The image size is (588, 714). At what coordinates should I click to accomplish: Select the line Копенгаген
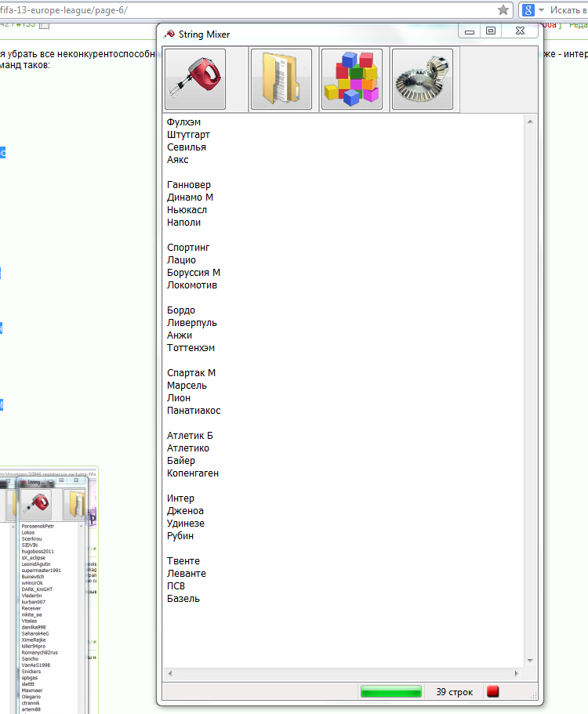pos(193,473)
